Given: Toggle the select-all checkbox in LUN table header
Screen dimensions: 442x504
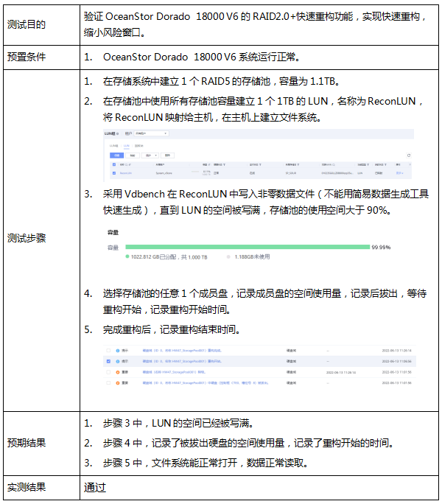Looking at the screenshot, I should click(x=114, y=164).
